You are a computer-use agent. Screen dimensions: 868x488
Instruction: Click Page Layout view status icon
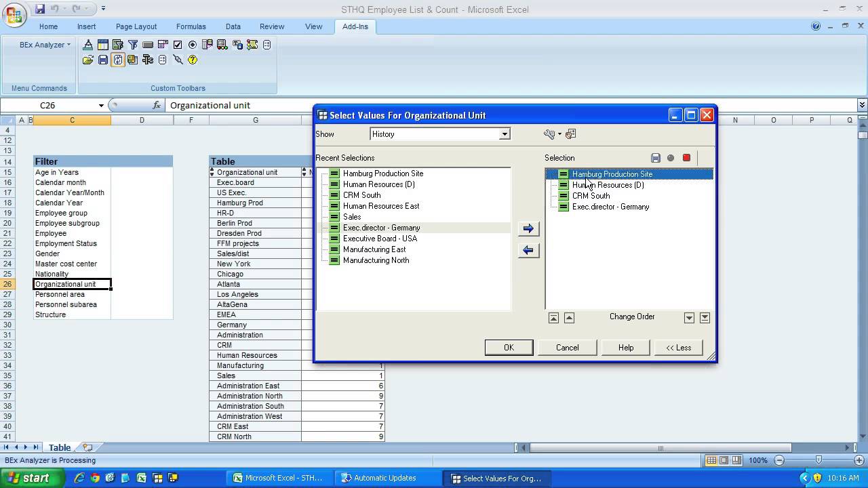(x=724, y=460)
